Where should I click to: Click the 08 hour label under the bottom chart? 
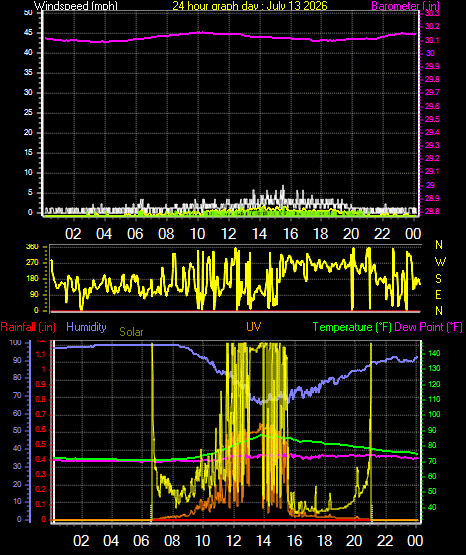(x=172, y=541)
